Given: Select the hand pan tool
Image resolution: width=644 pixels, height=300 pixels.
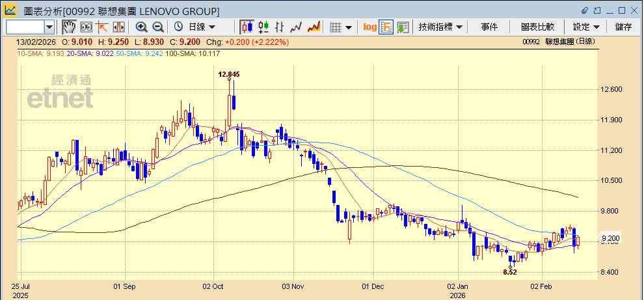Looking at the screenshot, I should coord(69,27).
